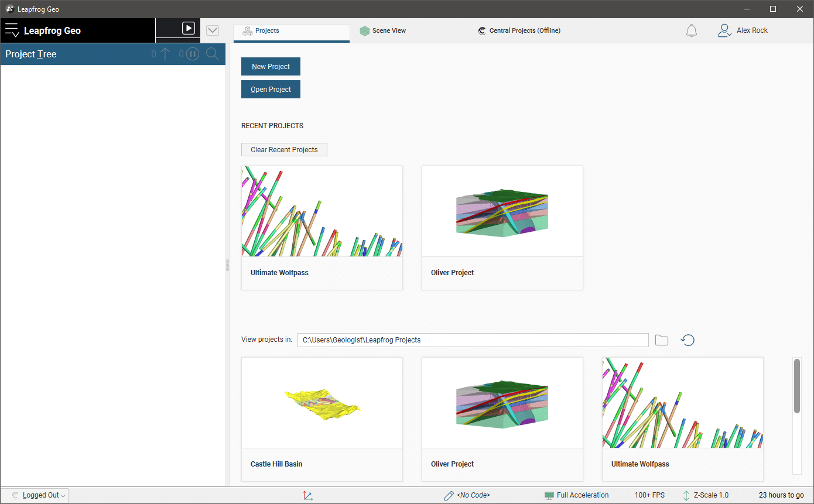Click the browse folder icon next to path
This screenshot has height=504, width=814.
(662, 340)
